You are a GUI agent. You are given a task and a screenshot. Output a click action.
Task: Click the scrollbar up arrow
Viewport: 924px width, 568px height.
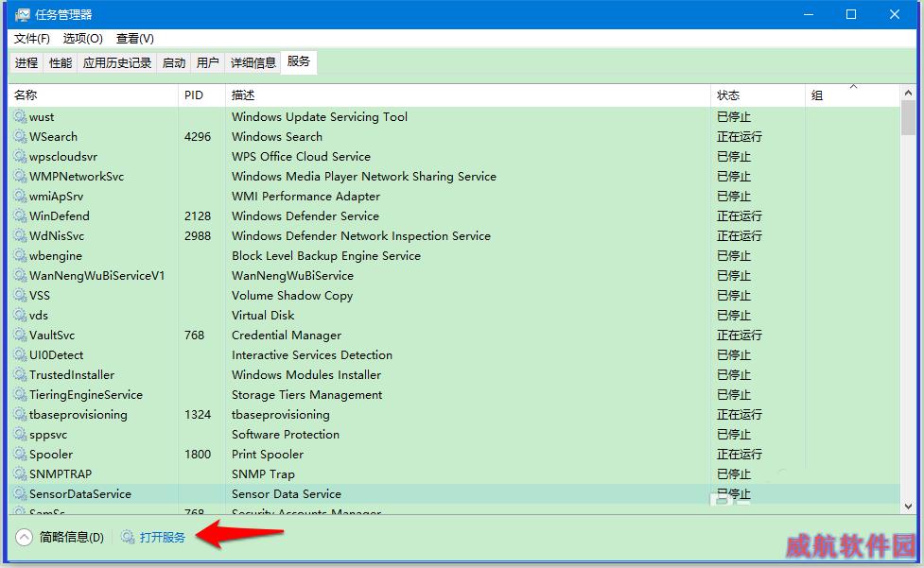908,93
